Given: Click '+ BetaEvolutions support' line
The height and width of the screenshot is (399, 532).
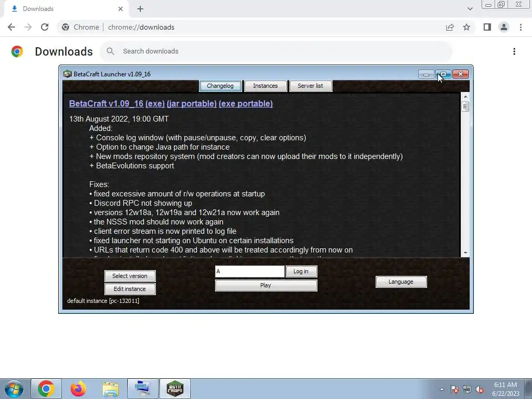Looking at the screenshot, I should click(x=131, y=166).
